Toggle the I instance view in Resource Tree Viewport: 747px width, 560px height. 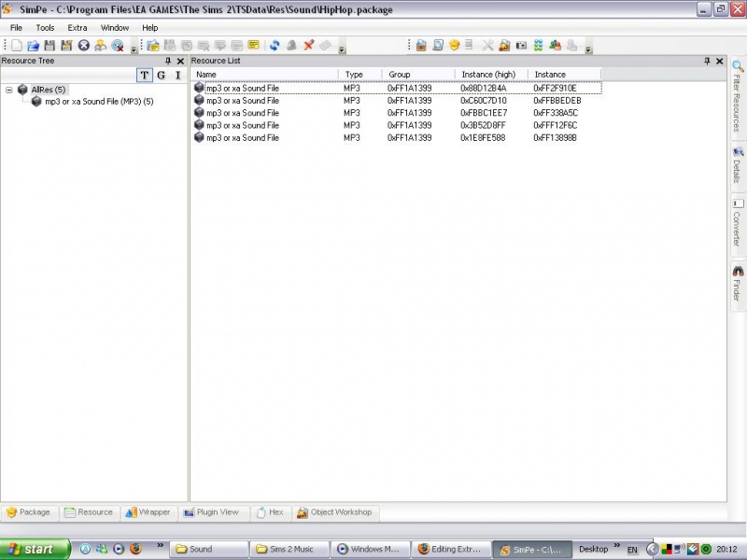pos(177,76)
